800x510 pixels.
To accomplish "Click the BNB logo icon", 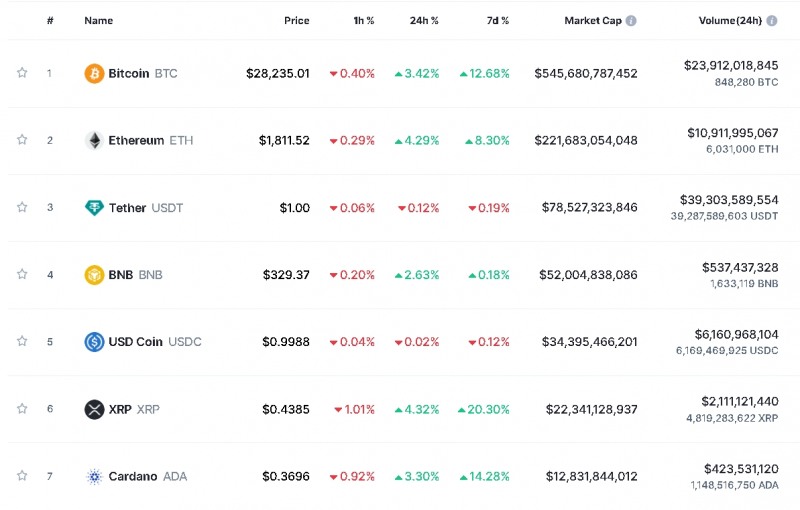I will pos(94,275).
